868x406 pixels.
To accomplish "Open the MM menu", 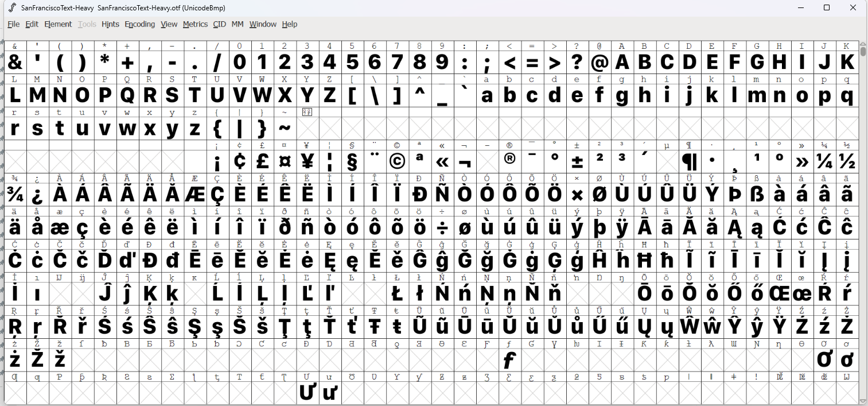I will [238, 24].
